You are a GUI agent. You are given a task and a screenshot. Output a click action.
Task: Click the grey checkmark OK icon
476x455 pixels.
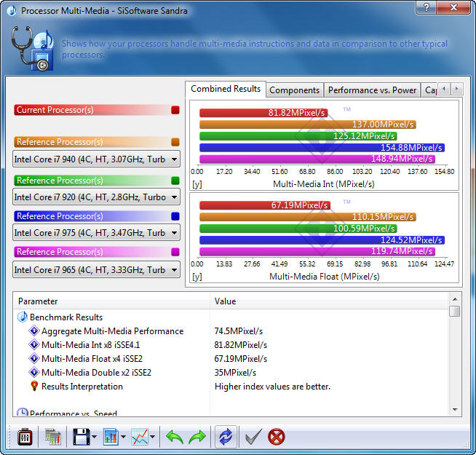click(253, 437)
